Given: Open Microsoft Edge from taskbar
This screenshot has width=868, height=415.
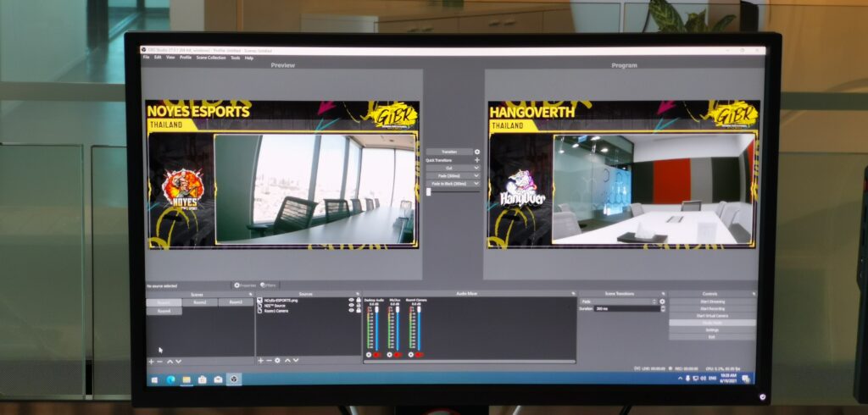Looking at the screenshot, I should point(171,379).
